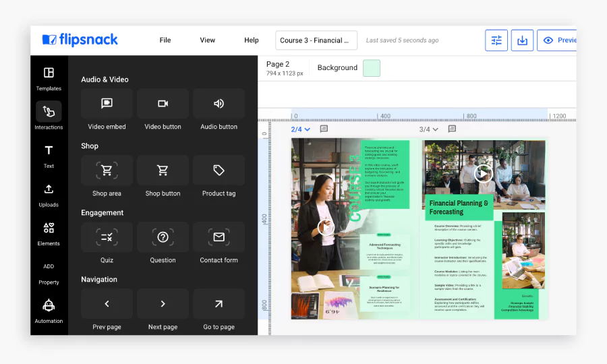
Task: Play the video on the right page
Action: coord(483,173)
